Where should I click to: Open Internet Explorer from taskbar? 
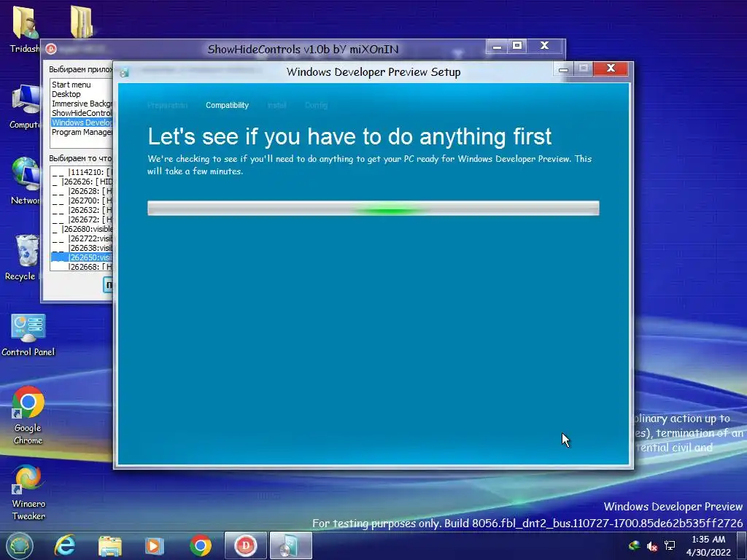coord(65,545)
